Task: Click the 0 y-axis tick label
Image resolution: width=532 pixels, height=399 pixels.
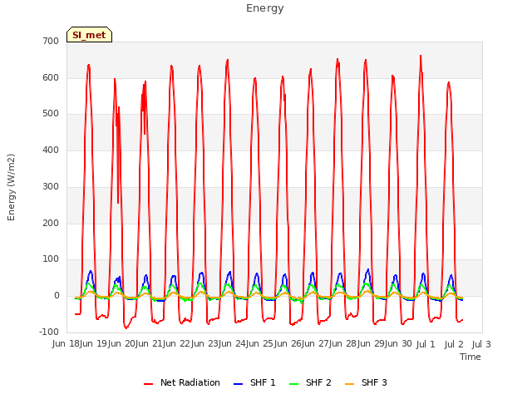Action: coord(57,296)
